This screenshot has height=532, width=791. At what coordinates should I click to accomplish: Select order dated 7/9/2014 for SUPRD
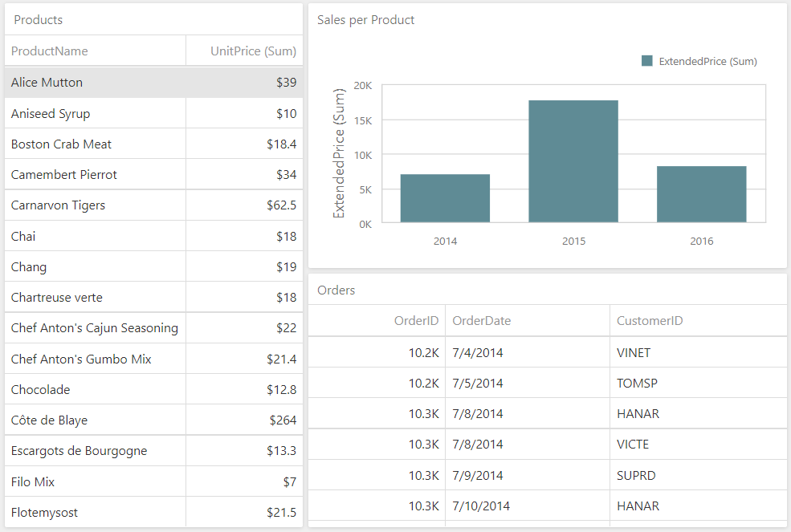(546, 476)
